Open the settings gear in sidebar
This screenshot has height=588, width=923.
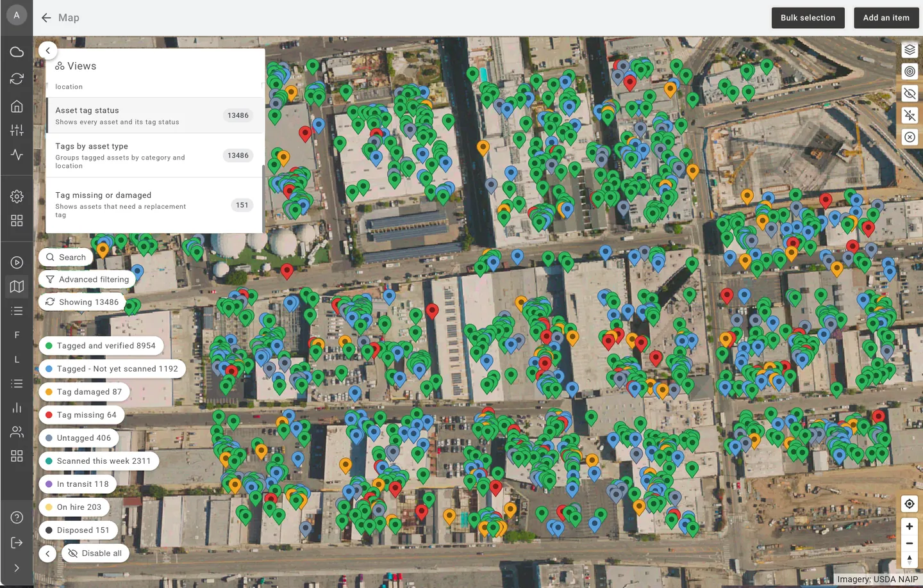[x=17, y=197]
